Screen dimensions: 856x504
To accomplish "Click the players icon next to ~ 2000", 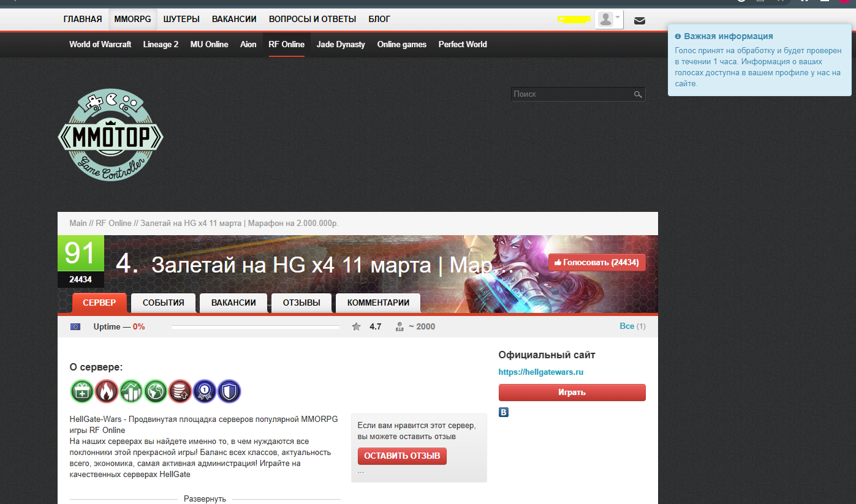I will (x=400, y=326).
